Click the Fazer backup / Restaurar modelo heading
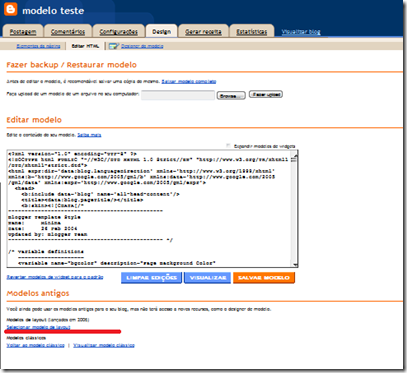Viewport: 407px width, 373px height. (x=71, y=65)
